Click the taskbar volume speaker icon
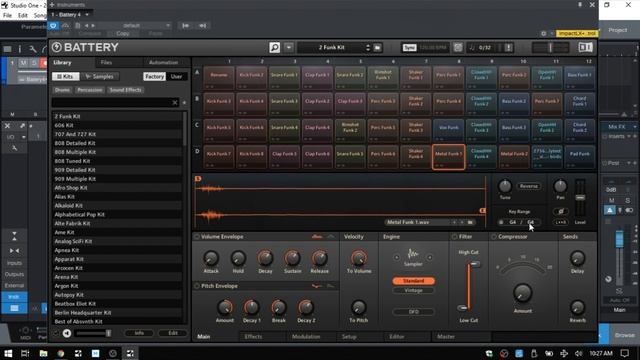 click(x=578, y=353)
